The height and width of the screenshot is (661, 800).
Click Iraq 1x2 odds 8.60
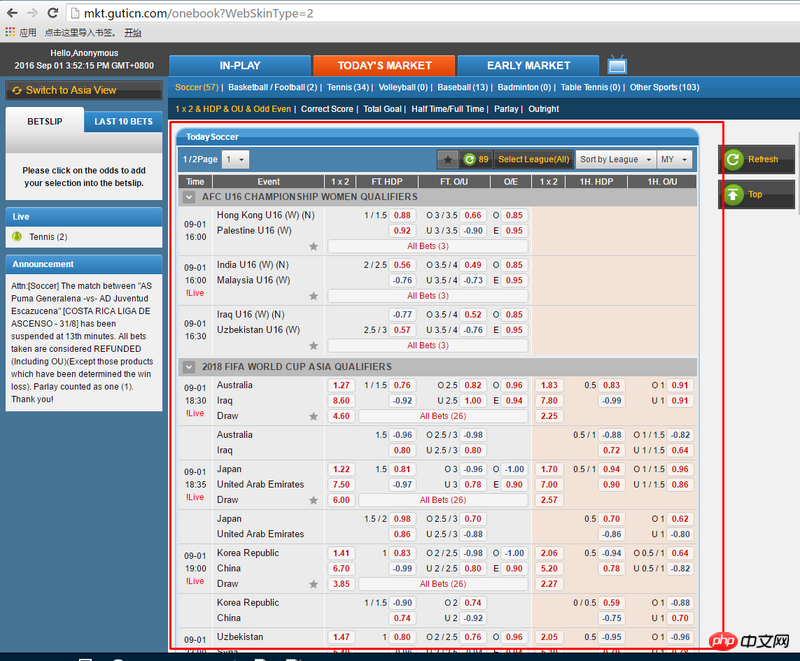tap(341, 401)
